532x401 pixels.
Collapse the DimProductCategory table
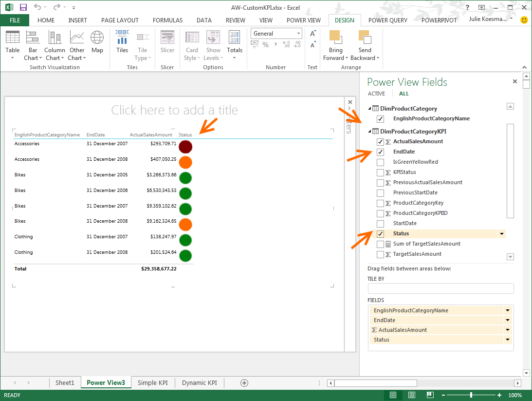pyautogui.click(x=369, y=109)
